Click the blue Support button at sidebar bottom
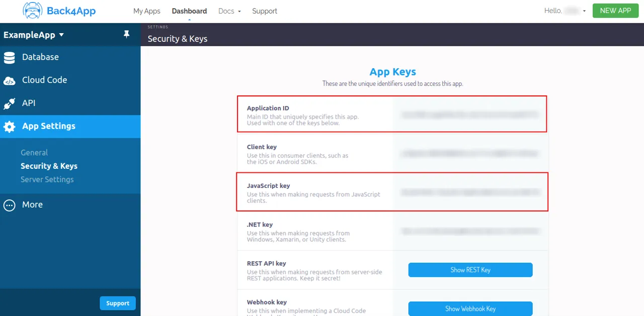 tap(118, 303)
